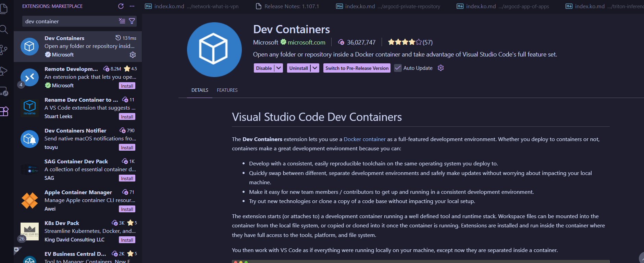The image size is (644, 263).
Task: Open the star rating reviews (57)
Action: point(410,42)
